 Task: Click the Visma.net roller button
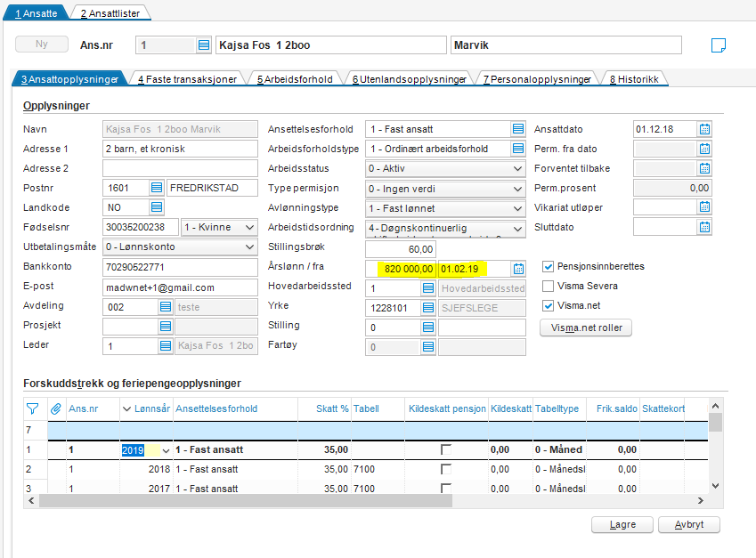click(x=586, y=328)
